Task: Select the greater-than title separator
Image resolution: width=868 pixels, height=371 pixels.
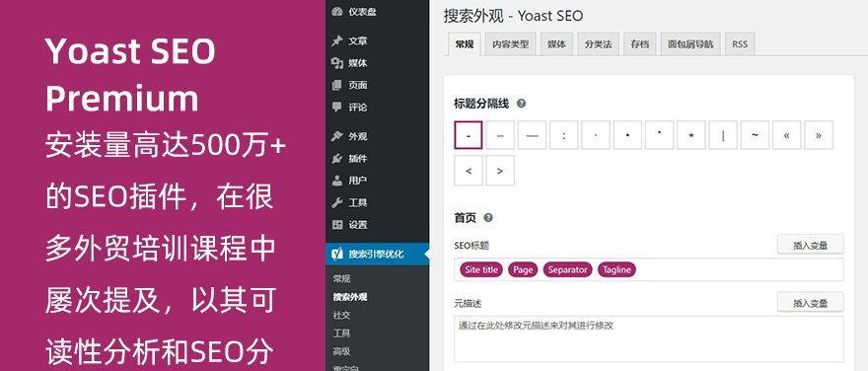Action: 500,171
